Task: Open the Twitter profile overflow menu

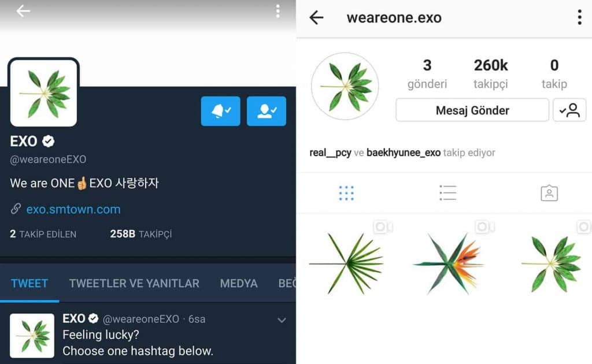Action: click(278, 12)
